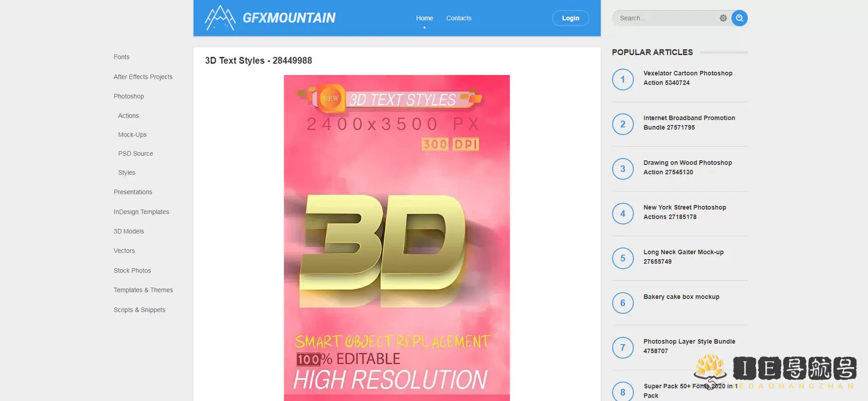This screenshot has width=868, height=401.
Task: Click the 3D Text Styles preview image
Action: click(x=397, y=238)
